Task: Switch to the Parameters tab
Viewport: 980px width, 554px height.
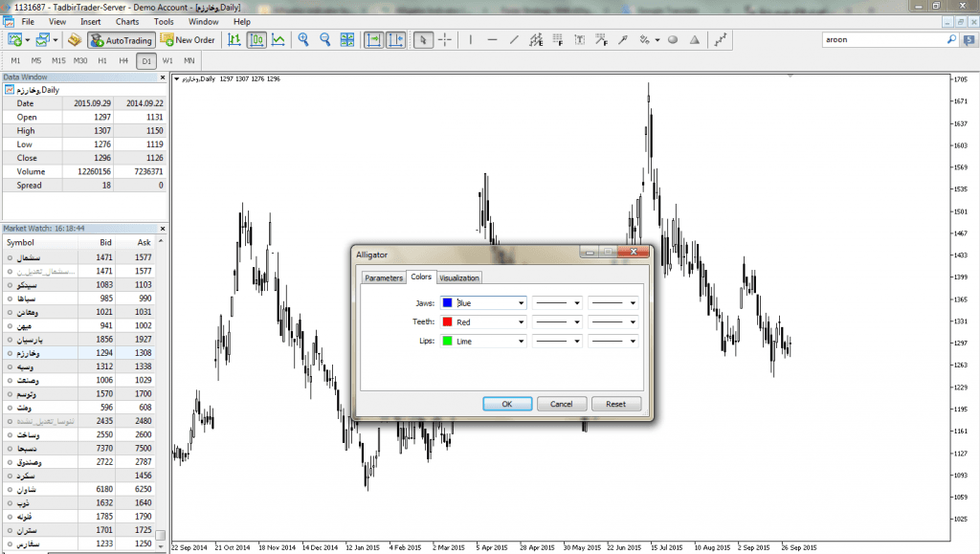Action: [x=384, y=277]
